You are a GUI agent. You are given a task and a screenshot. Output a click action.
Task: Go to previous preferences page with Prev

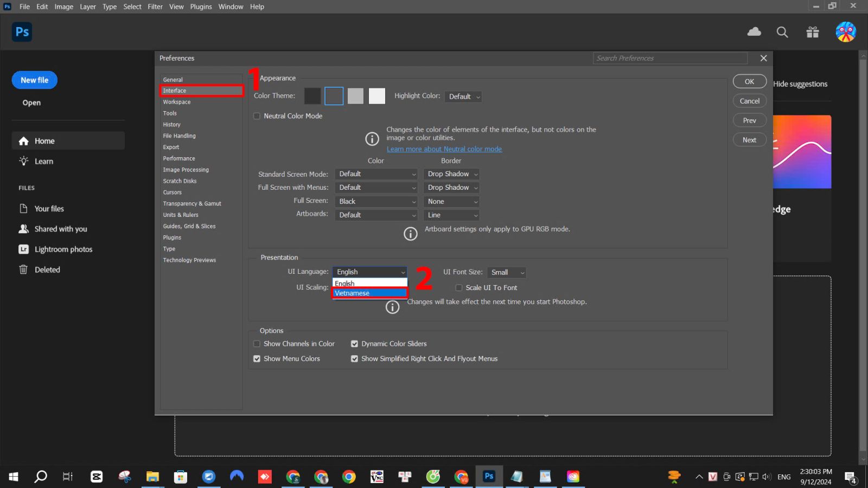point(749,120)
